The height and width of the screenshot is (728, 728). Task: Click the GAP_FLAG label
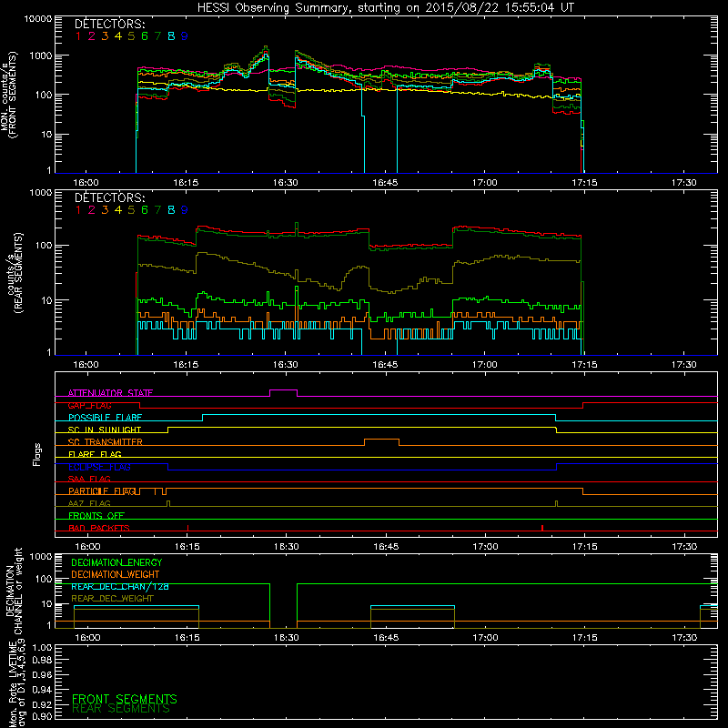(89, 405)
